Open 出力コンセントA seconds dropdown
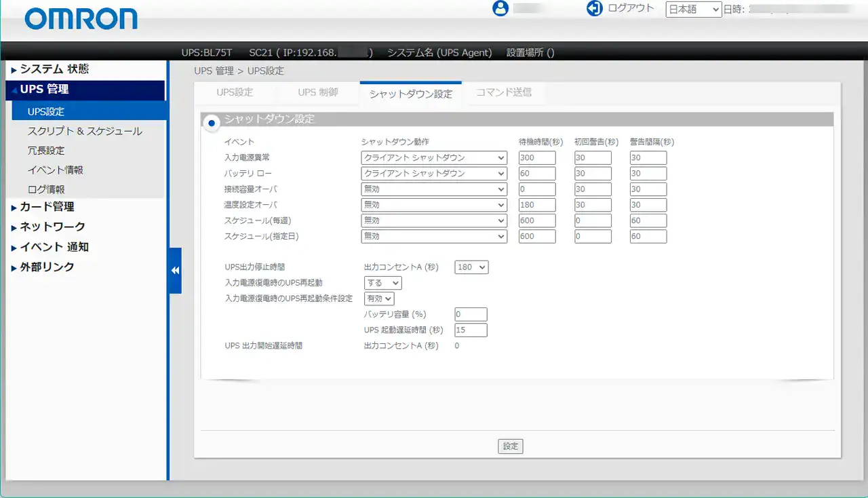868x498 pixels. (471, 267)
